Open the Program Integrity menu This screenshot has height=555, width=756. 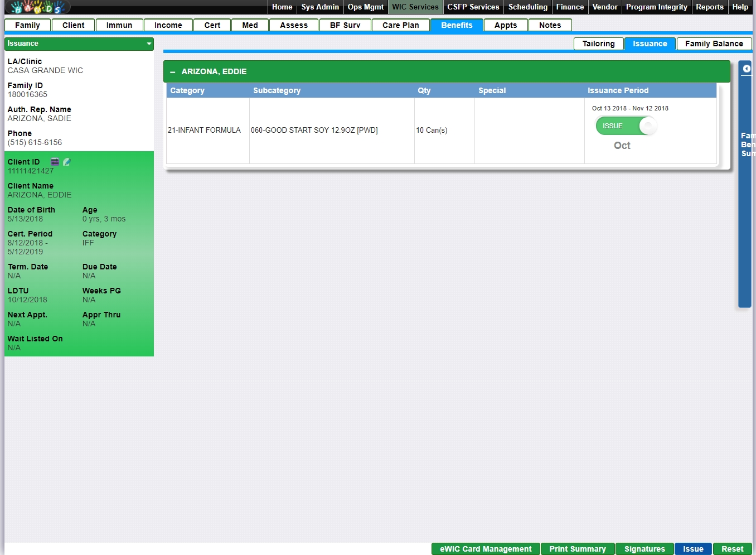[656, 7]
